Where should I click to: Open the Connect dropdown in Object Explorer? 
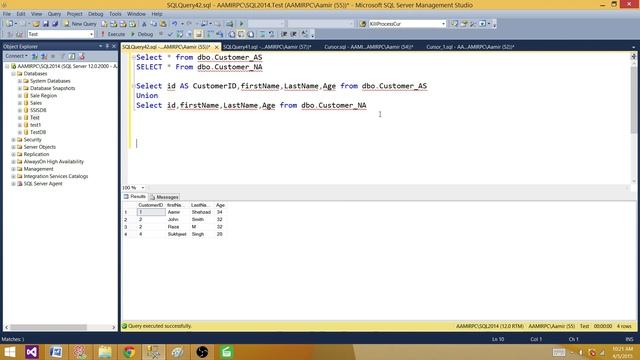tap(16, 56)
